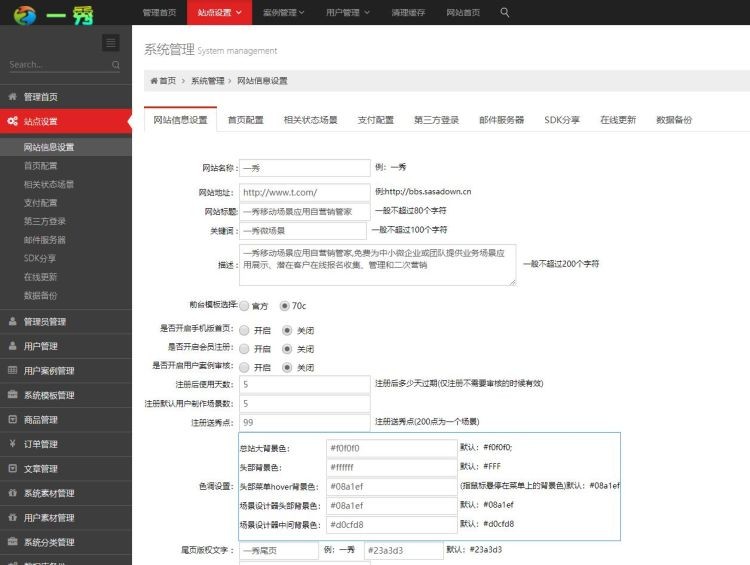Click the breadcrumb home icon
This screenshot has width=750, height=565.
tap(154, 81)
